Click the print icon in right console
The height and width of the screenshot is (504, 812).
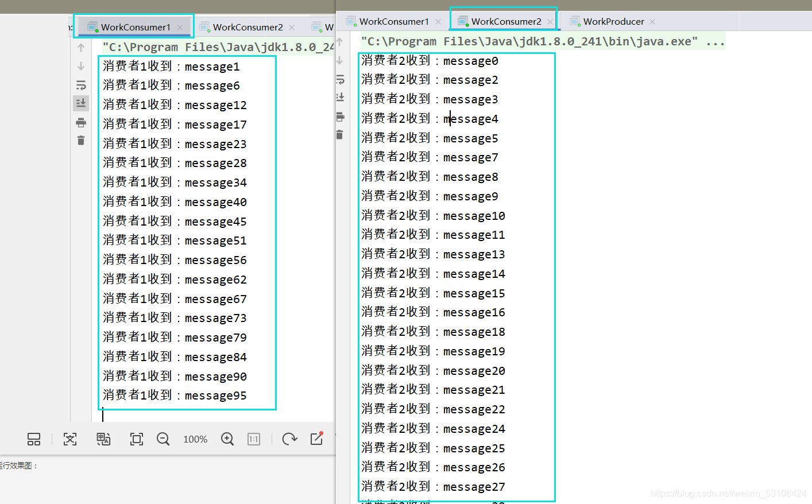pos(340,117)
